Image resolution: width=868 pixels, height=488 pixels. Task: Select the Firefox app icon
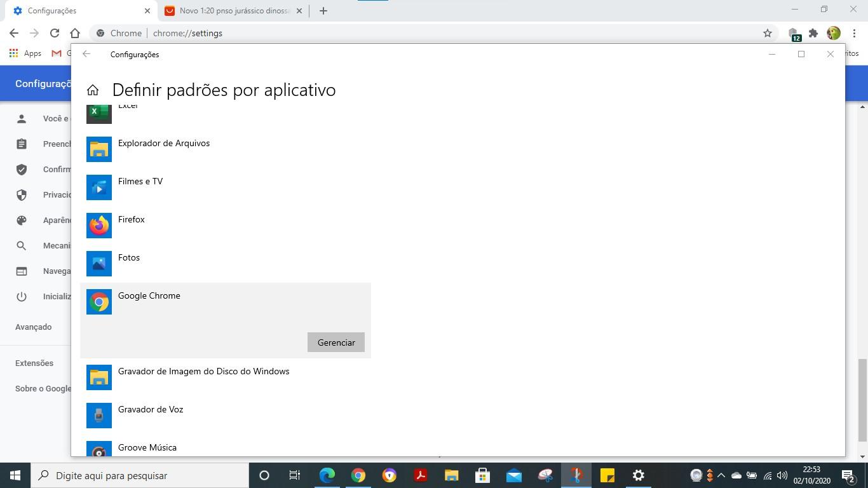click(x=99, y=226)
